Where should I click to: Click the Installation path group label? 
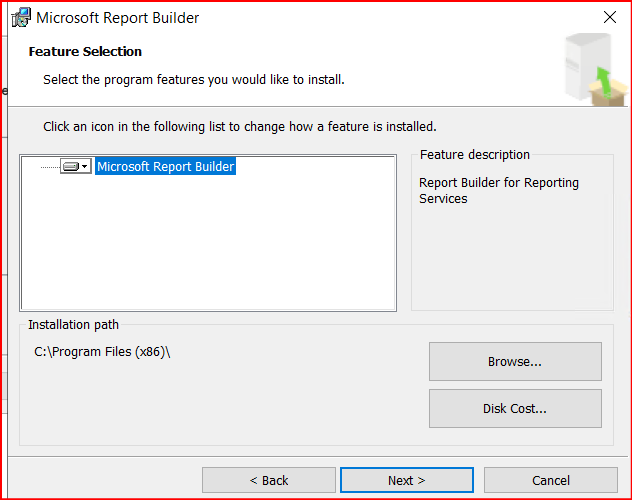pos(73,325)
